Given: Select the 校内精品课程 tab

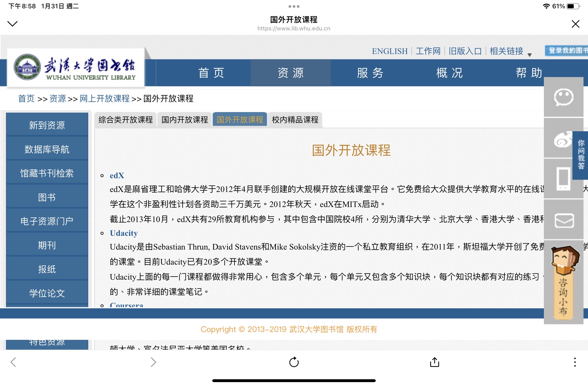Looking at the screenshot, I should coord(295,120).
